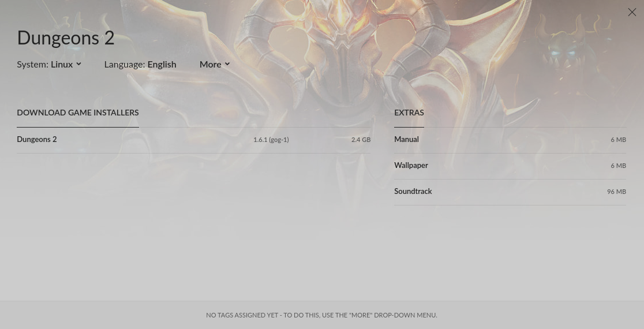Viewport: 644px width, 329px height.
Task: Click the chevron arrow beside More
Action: click(227, 64)
